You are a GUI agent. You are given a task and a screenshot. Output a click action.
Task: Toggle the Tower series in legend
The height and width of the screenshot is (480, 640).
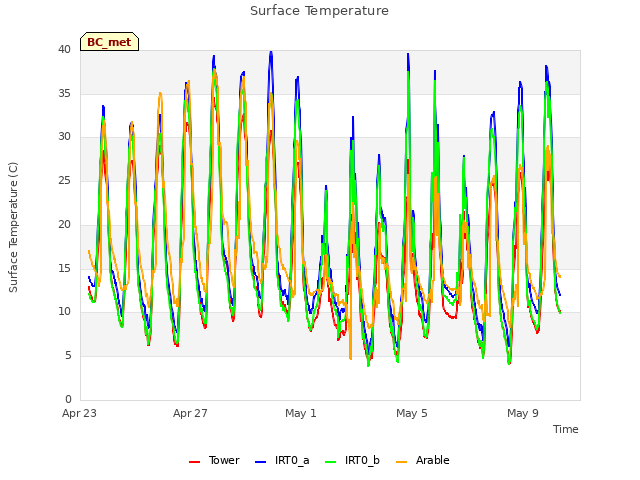214,460
